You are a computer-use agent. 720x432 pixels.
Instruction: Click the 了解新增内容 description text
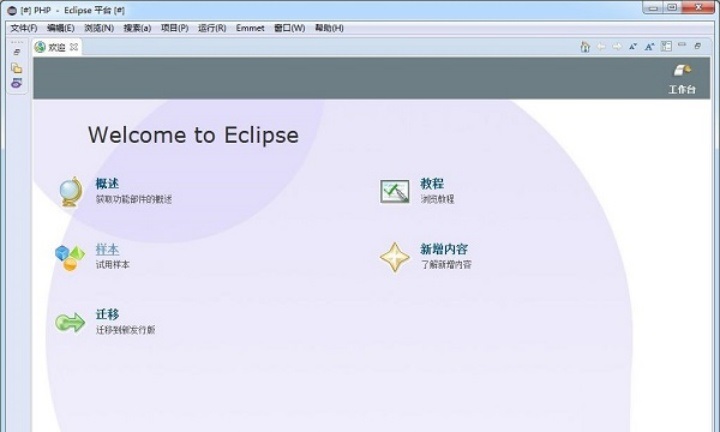click(446, 264)
